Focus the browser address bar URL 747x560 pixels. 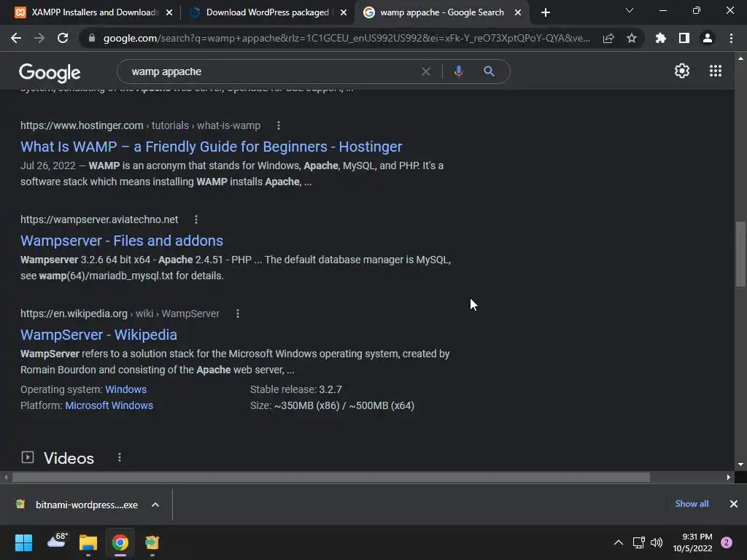(347, 38)
